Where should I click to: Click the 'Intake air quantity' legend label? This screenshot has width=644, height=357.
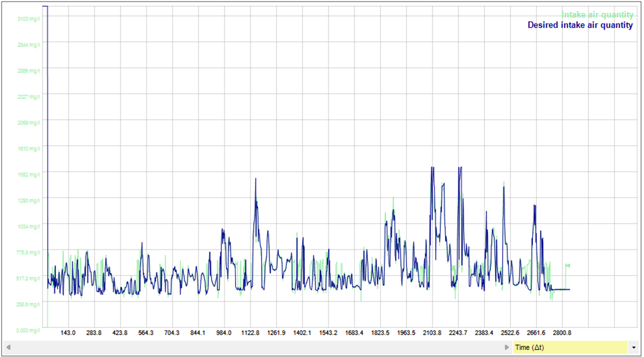597,15
